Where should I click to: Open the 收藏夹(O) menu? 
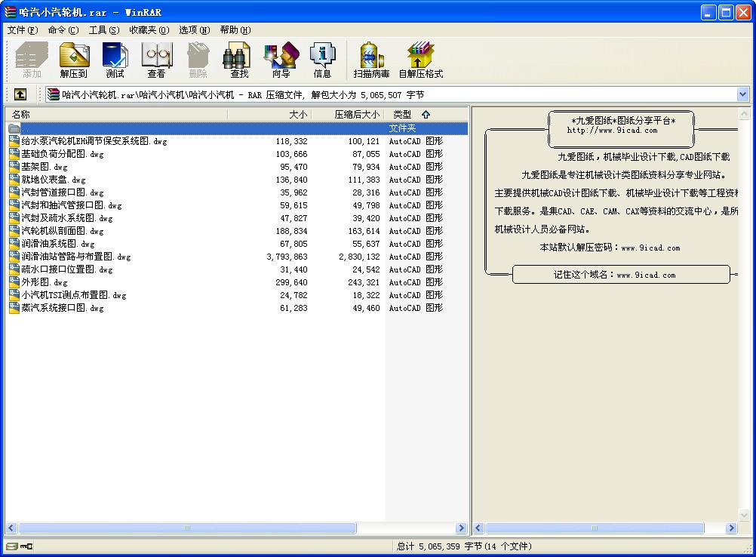coord(149,30)
